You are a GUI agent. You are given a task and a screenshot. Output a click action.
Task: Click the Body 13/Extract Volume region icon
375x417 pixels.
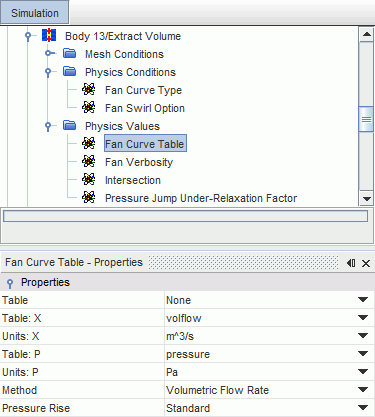(49, 35)
